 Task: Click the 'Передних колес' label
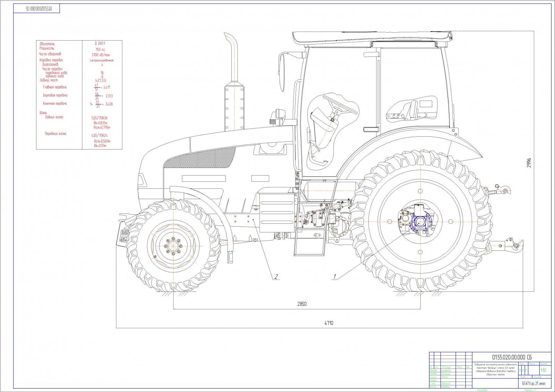pyautogui.click(x=55, y=134)
